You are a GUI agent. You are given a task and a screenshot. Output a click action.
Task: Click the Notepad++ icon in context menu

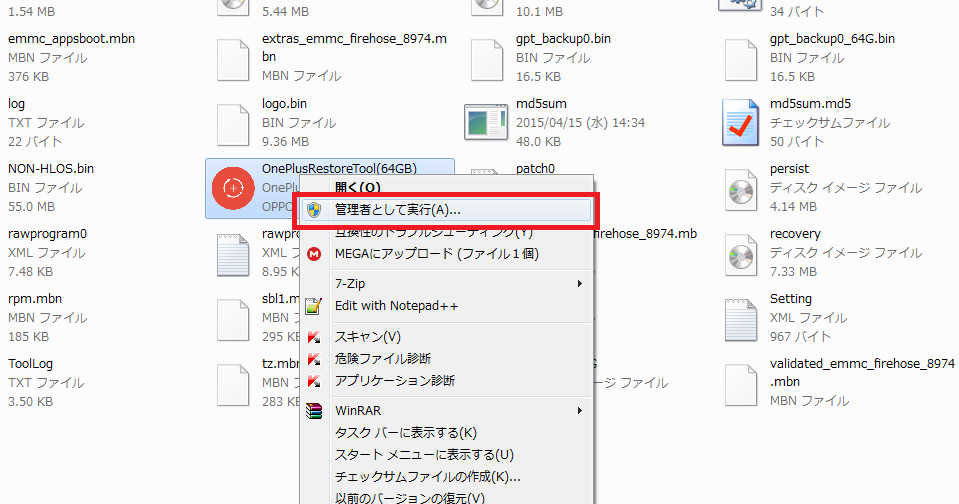[314, 306]
